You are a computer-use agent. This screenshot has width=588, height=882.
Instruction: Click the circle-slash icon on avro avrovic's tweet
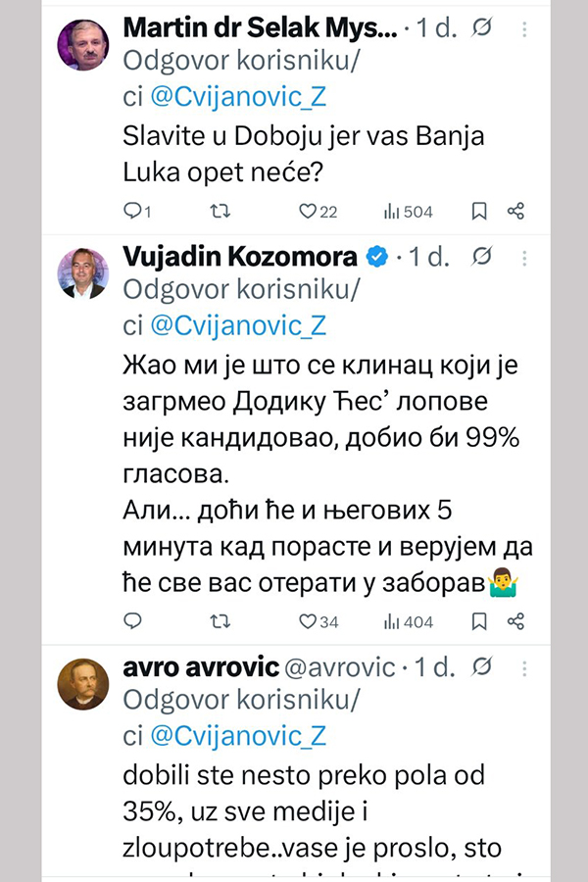tap(482, 667)
